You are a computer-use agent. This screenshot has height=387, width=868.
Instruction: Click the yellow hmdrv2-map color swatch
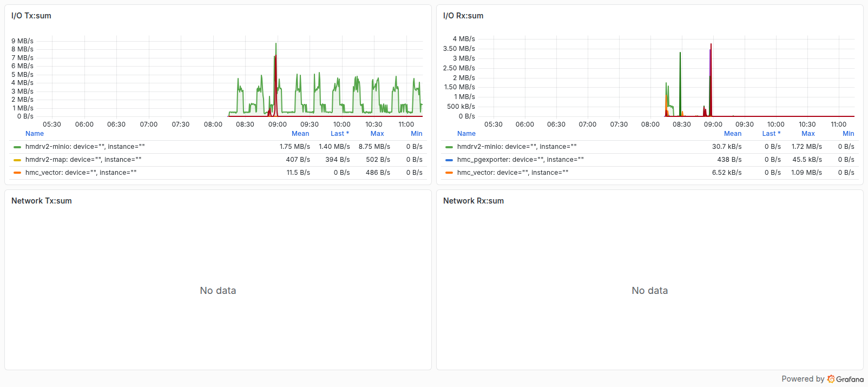click(x=17, y=160)
